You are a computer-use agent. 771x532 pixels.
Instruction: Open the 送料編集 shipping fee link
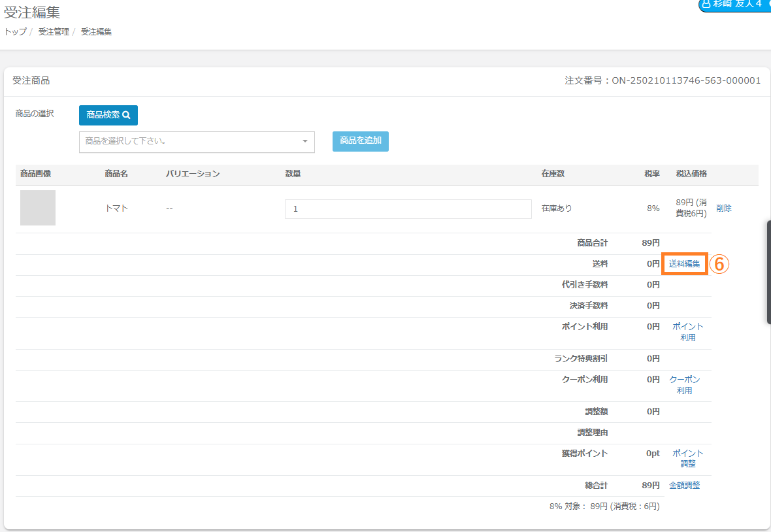tap(684, 264)
